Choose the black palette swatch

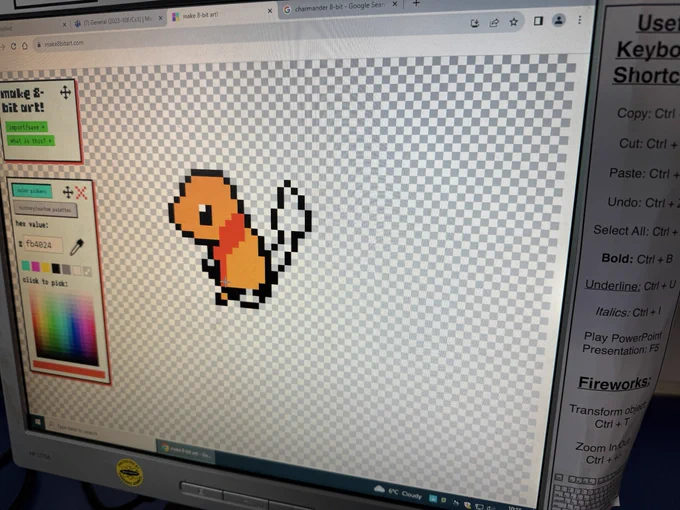[56, 268]
